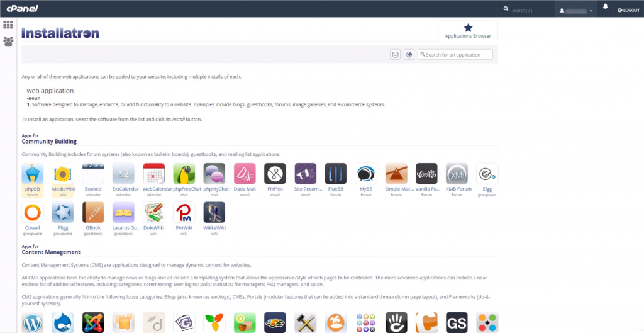Image resolution: width=644 pixels, height=333 pixels.
Task: Click the globe icon in Installatron toolbar
Action: click(x=409, y=55)
